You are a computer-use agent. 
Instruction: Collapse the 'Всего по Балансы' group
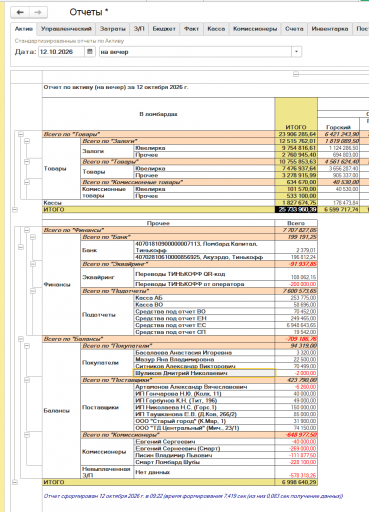tap(21, 339)
